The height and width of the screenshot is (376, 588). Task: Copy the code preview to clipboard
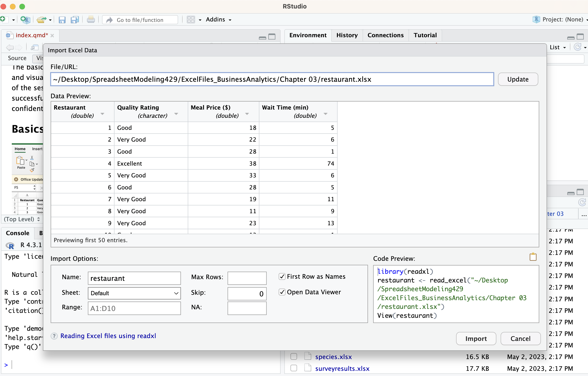(533, 257)
